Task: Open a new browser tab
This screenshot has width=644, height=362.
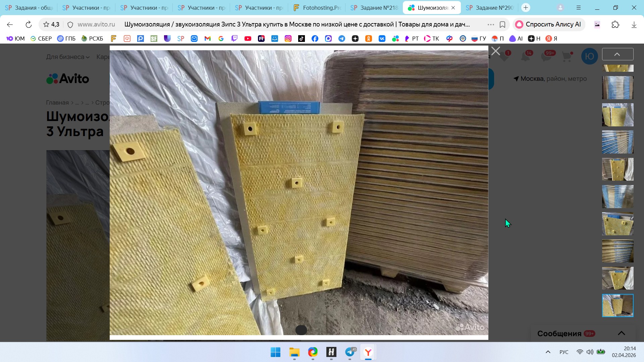Action: [x=526, y=8]
